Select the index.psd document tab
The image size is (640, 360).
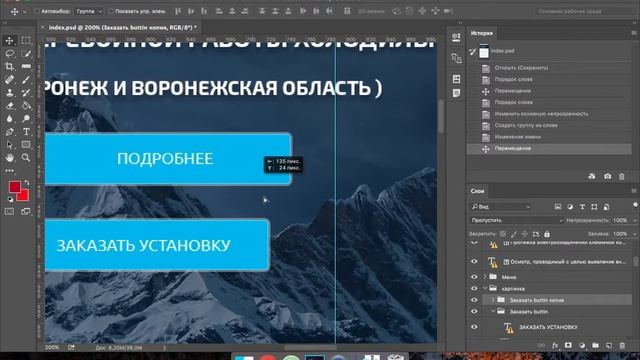(x=122, y=27)
